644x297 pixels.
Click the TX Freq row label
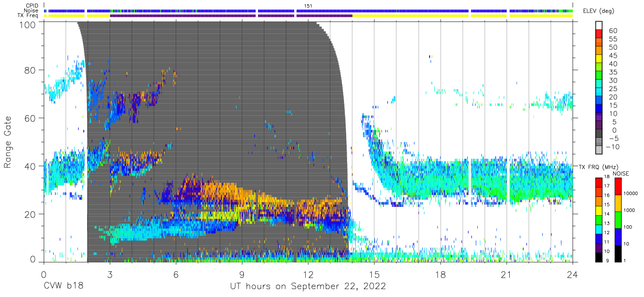click(x=28, y=15)
